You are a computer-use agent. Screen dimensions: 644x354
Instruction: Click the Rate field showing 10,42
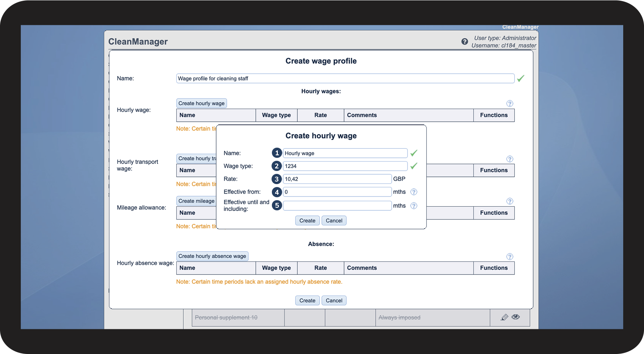click(x=337, y=179)
